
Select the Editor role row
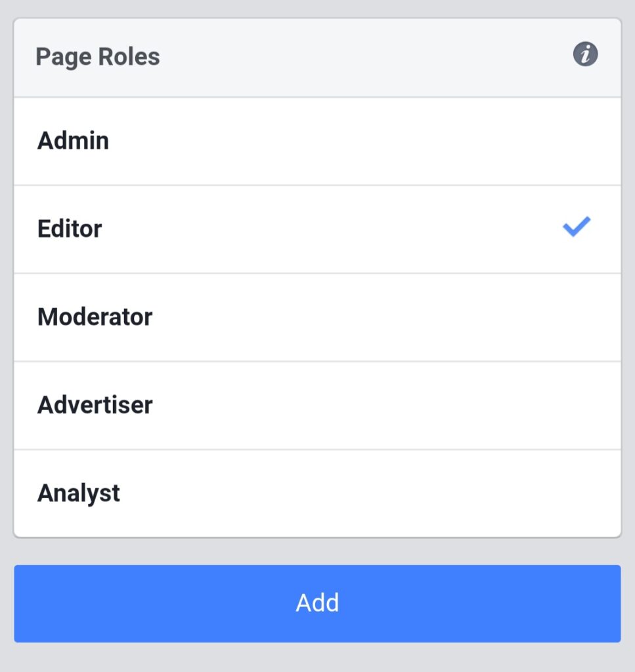tap(317, 229)
